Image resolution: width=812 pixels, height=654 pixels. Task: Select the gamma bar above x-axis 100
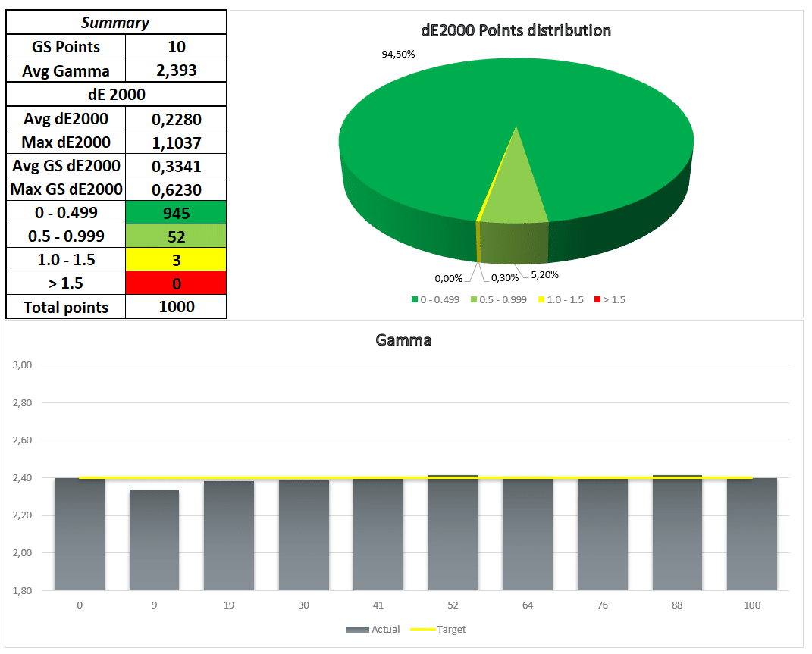752,534
